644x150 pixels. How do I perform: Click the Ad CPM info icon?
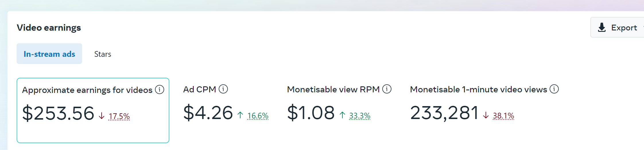click(223, 89)
